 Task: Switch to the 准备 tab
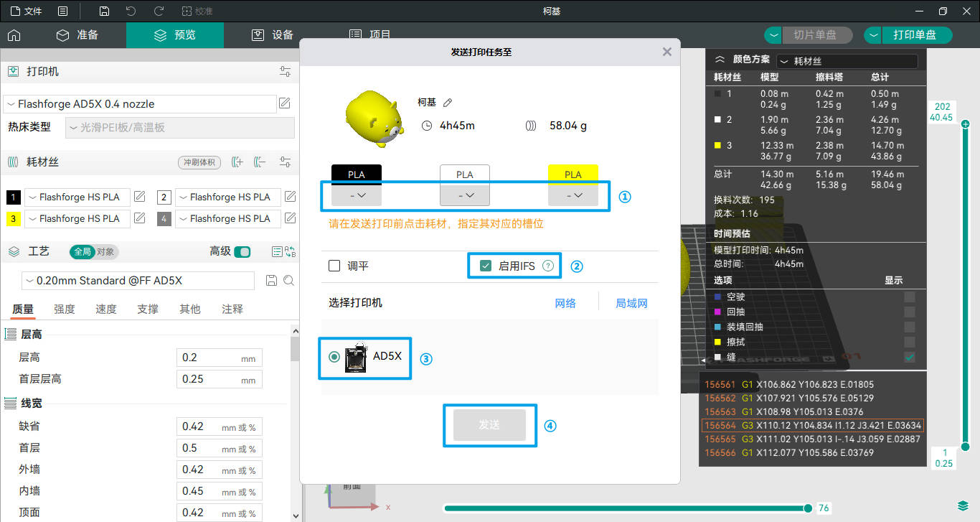click(x=77, y=35)
